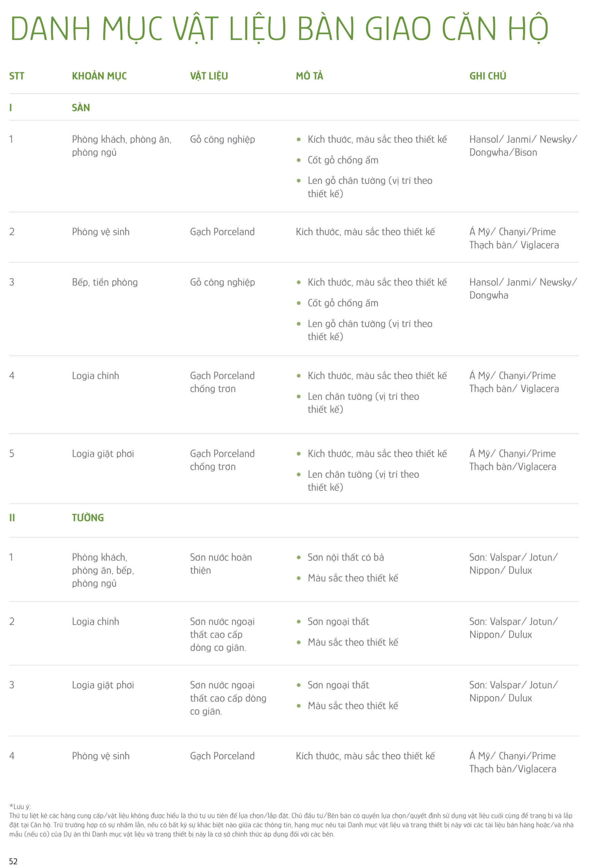Viewport: 610px width, 868px height.
Task: Select the "Sơn nước hoàn thiện" material cell
Action: click(x=221, y=564)
